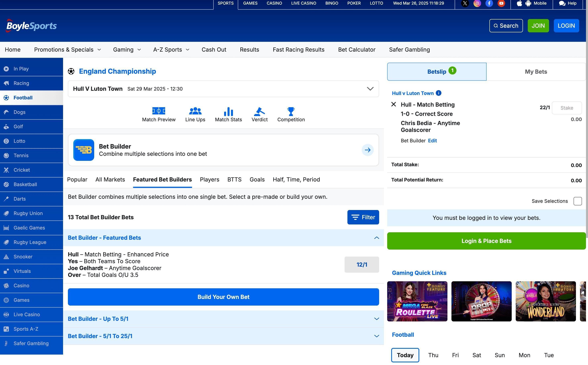Open the LOTTO top menu item

pyautogui.click(x=376, y=3)
